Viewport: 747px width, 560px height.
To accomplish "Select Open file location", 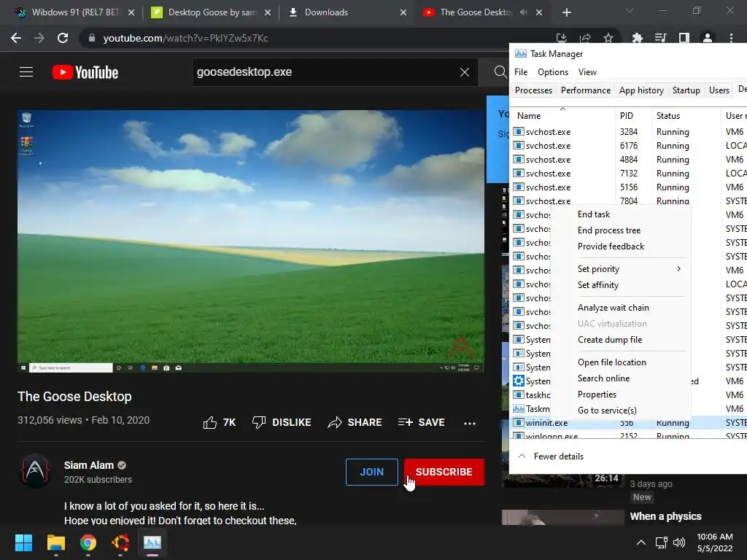I will (x=612, y=362).
